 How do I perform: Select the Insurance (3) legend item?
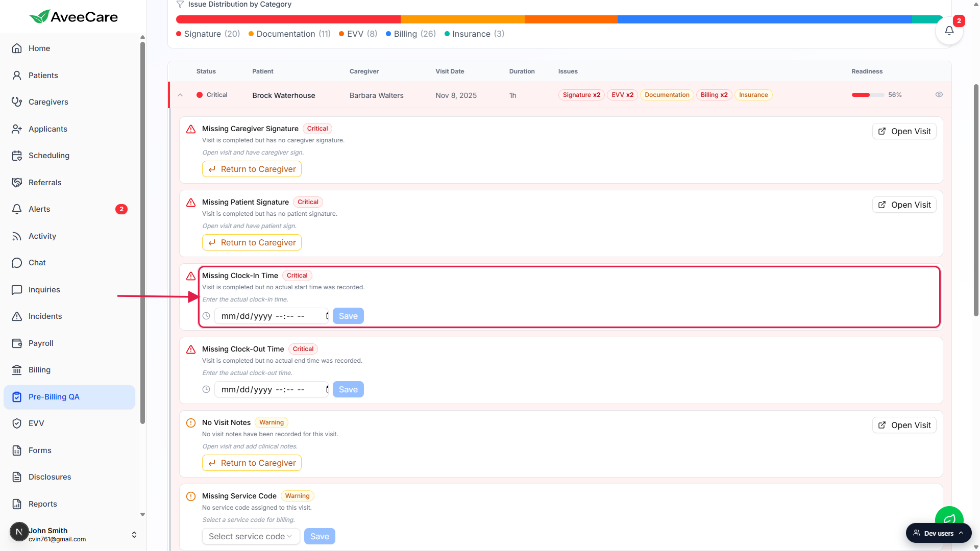(x=474, y=34)
